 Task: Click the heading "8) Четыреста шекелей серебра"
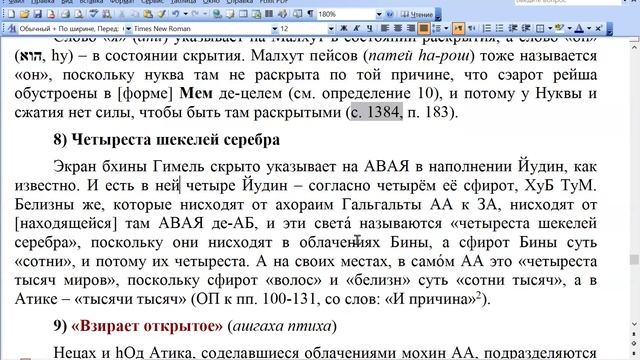pos(167,140)
